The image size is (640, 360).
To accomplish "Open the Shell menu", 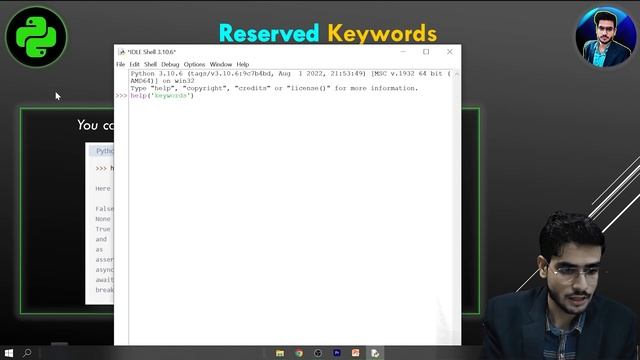I will click(x=150, y=64).
